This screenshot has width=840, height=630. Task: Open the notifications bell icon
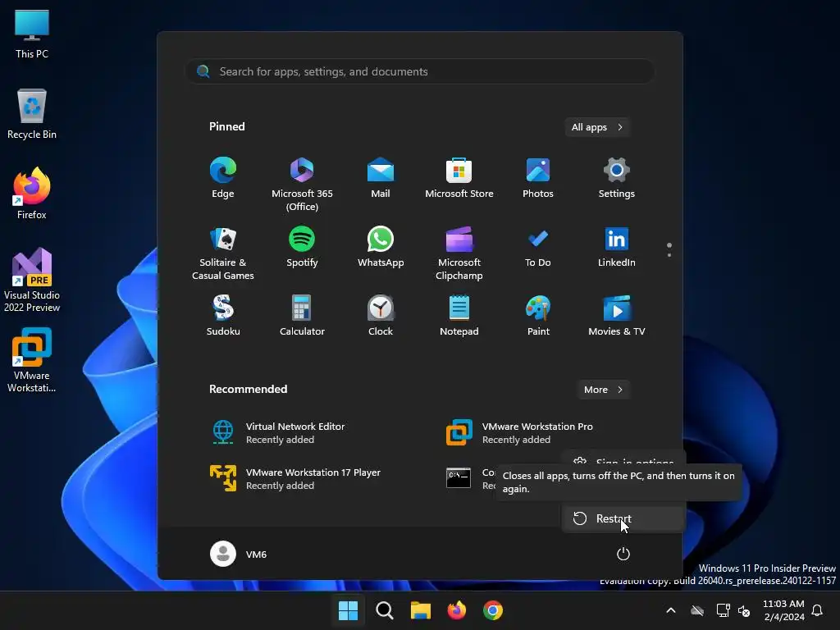click(x=818, y=610)
